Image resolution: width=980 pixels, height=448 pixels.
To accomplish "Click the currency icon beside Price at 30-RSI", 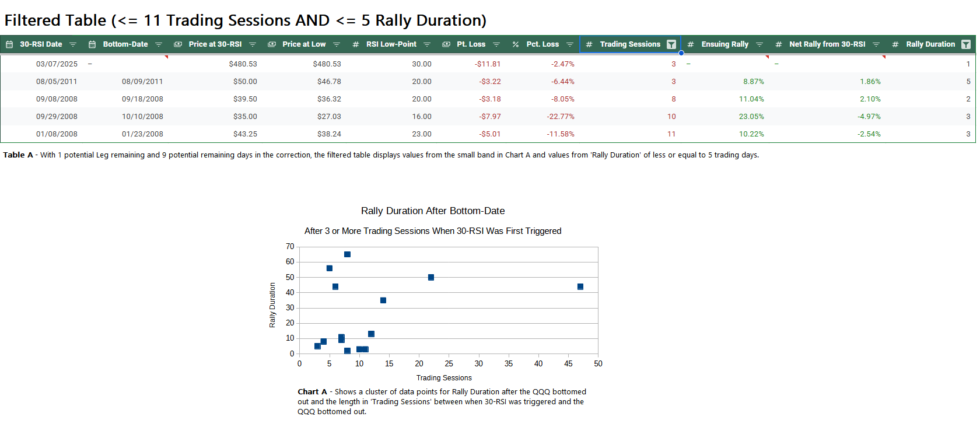I will coord(178,44).
